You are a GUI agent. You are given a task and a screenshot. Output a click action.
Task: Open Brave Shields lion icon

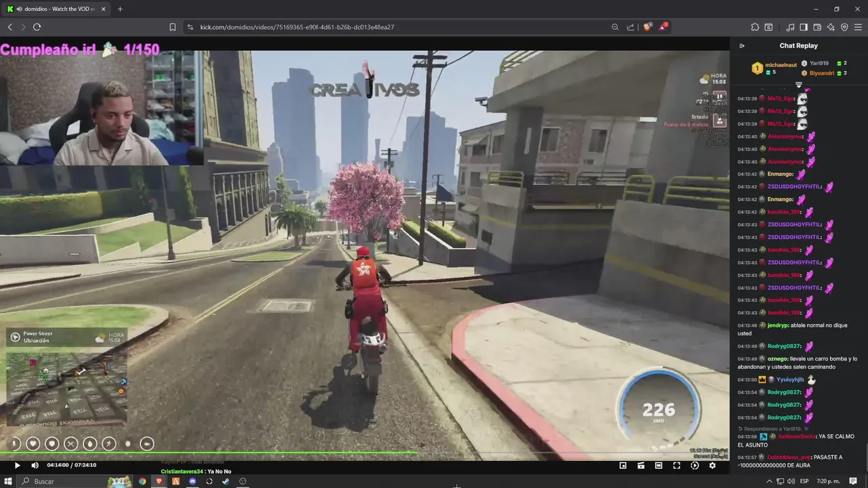pos(648,27)
